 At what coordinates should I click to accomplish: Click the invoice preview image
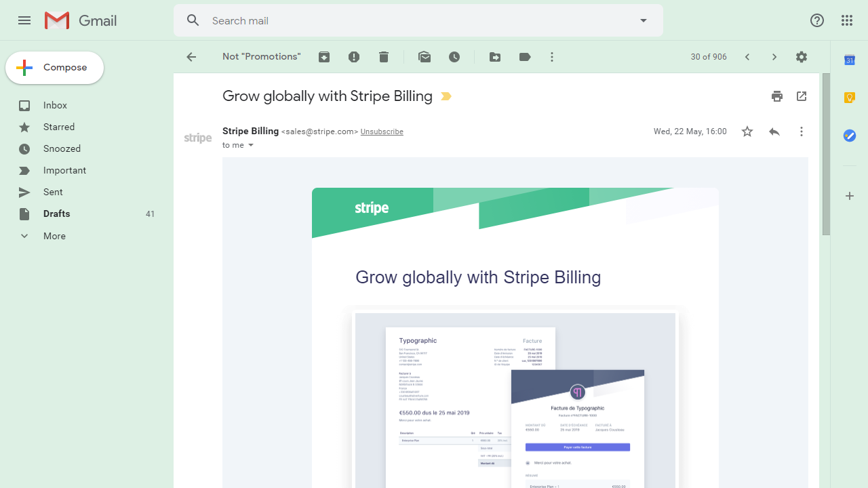click(x=515, y=400)
